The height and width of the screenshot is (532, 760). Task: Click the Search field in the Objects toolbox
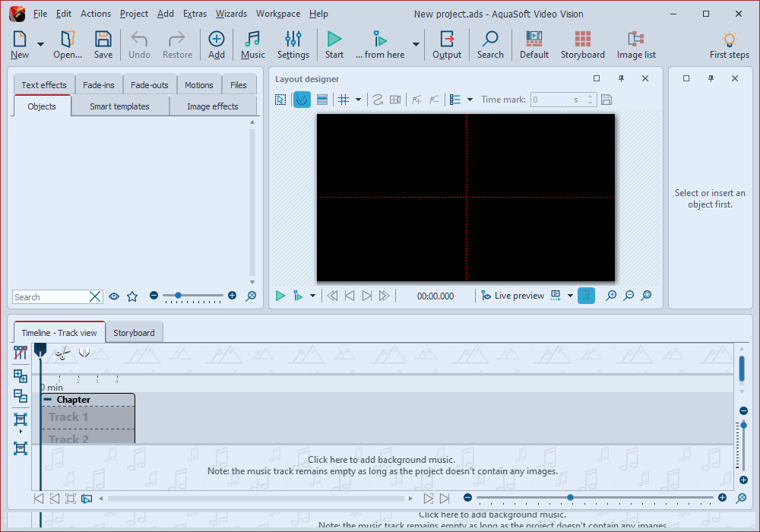51,297
